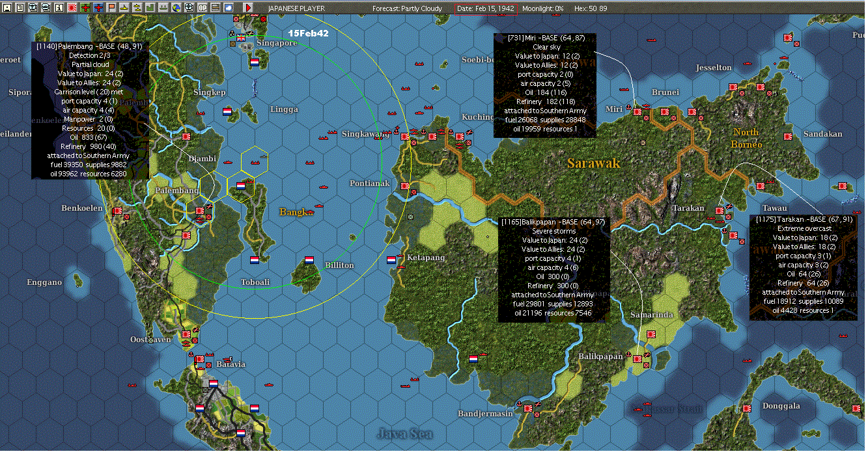Viewport: 868px width, 456px height.
Task: Toggle the railroad track display icon
Action: tap(216, 8)
